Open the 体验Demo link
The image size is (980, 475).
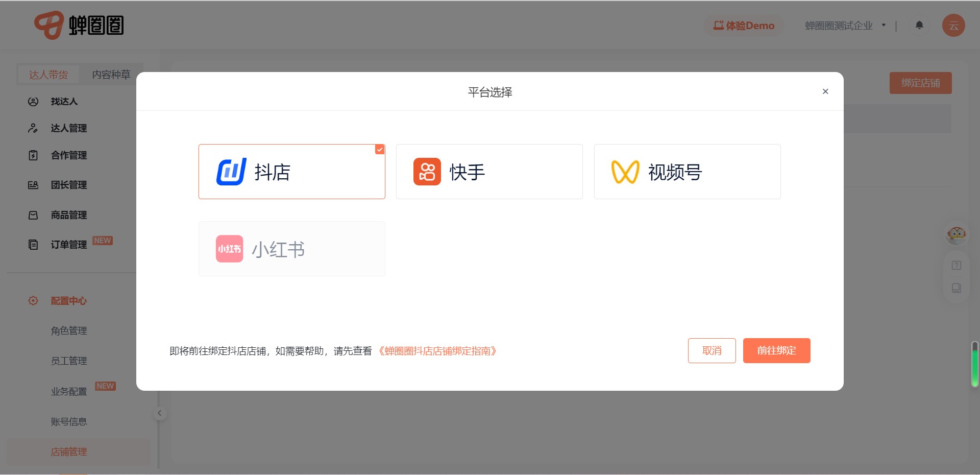(x=744, y=26)
